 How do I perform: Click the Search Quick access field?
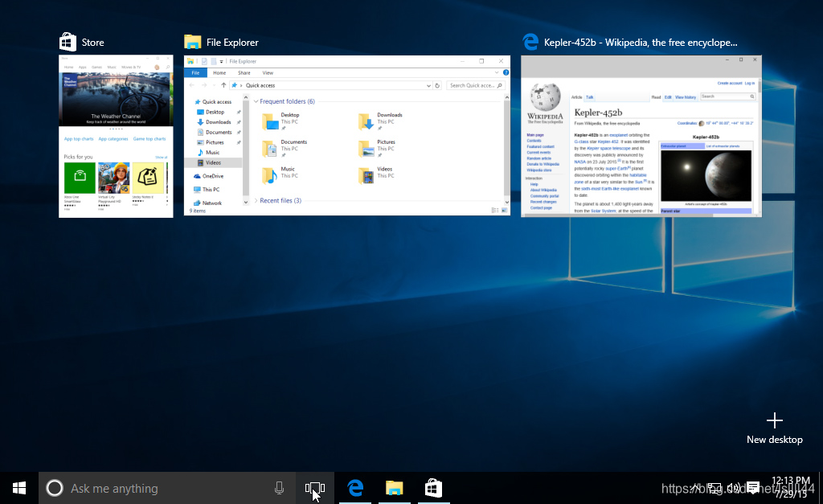click(x=476, y=85)
